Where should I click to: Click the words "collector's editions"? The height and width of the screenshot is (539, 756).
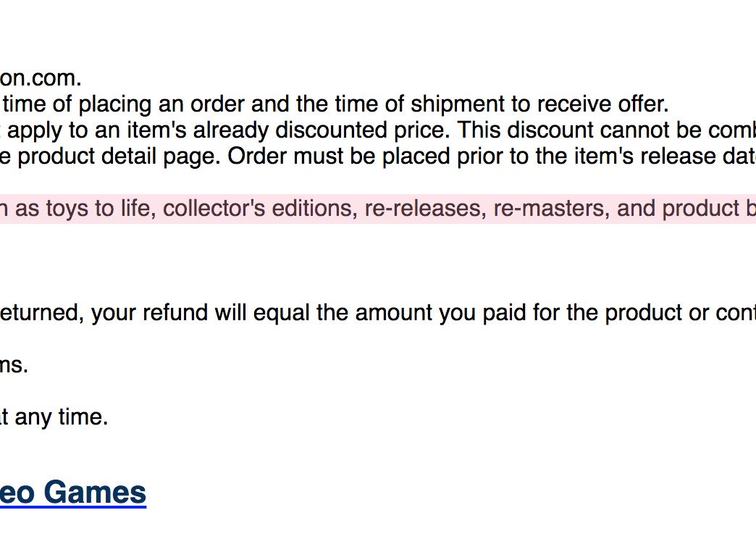pyautogui.click(x=260, y=209)
